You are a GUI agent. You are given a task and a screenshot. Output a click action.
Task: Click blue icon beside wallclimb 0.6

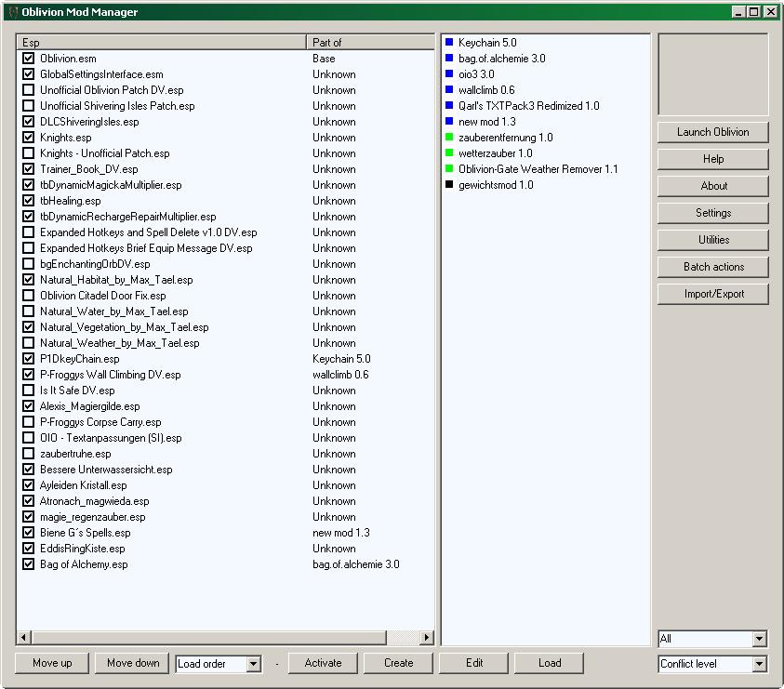(449, 90)
